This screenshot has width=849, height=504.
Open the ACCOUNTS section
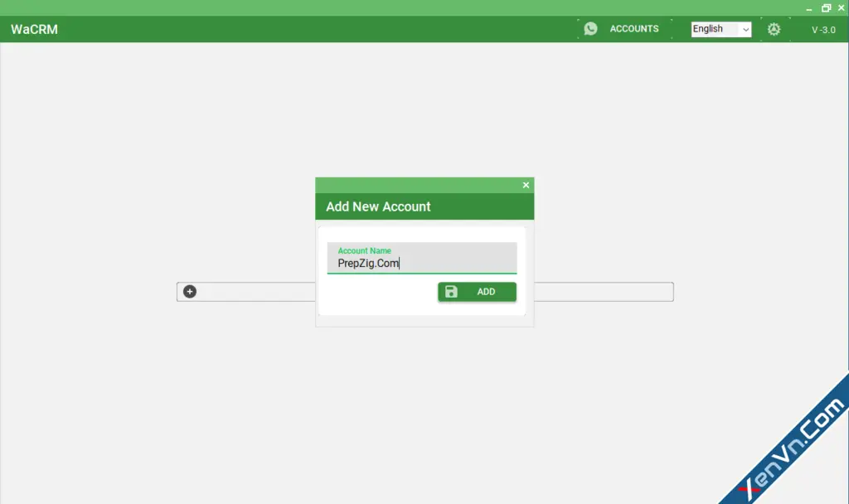pos(634,29)
